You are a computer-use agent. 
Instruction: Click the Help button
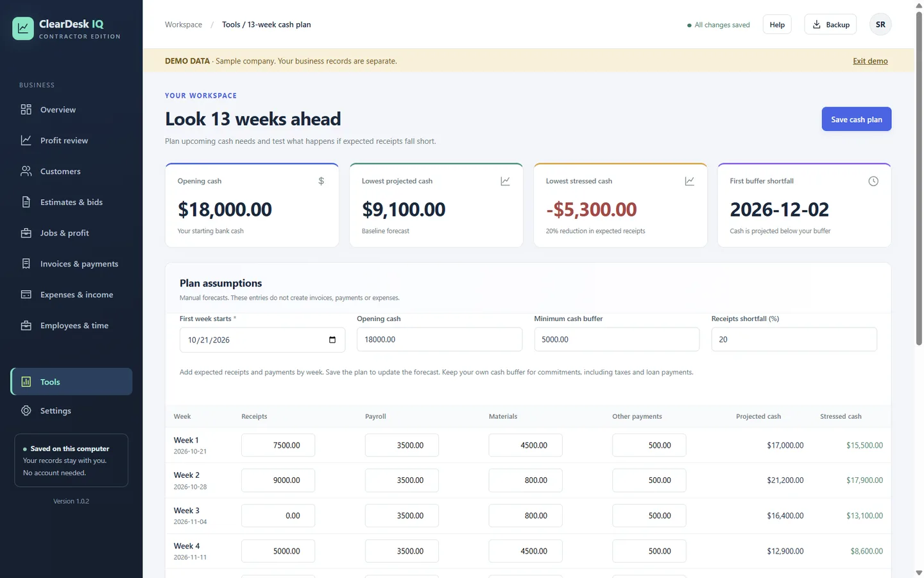click(777, 24)
